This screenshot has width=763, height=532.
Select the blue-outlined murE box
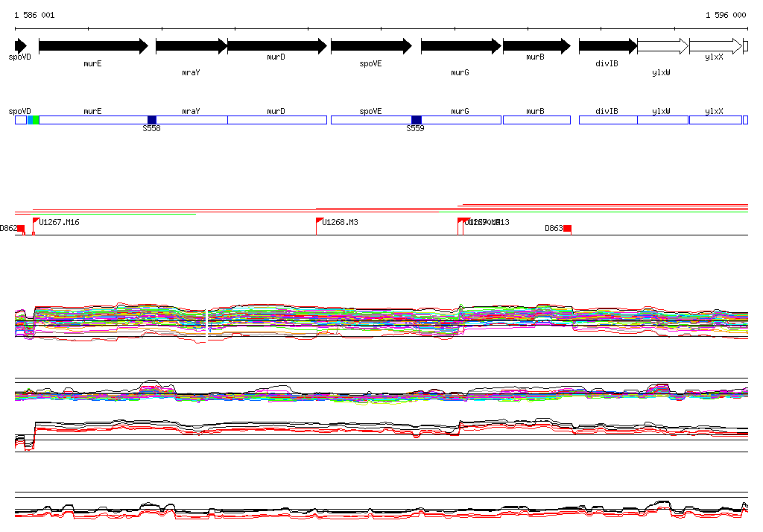93,120
